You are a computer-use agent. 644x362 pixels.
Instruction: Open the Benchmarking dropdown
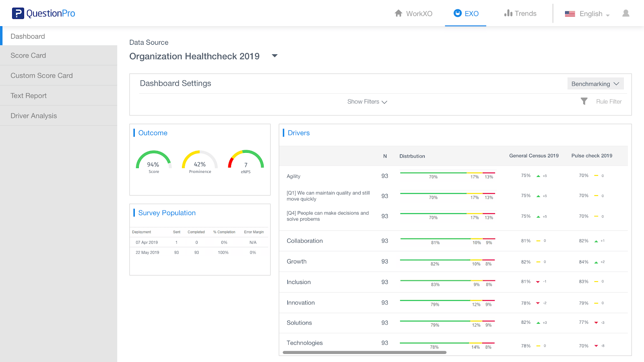pyautogui.click(x=595, y=84)
